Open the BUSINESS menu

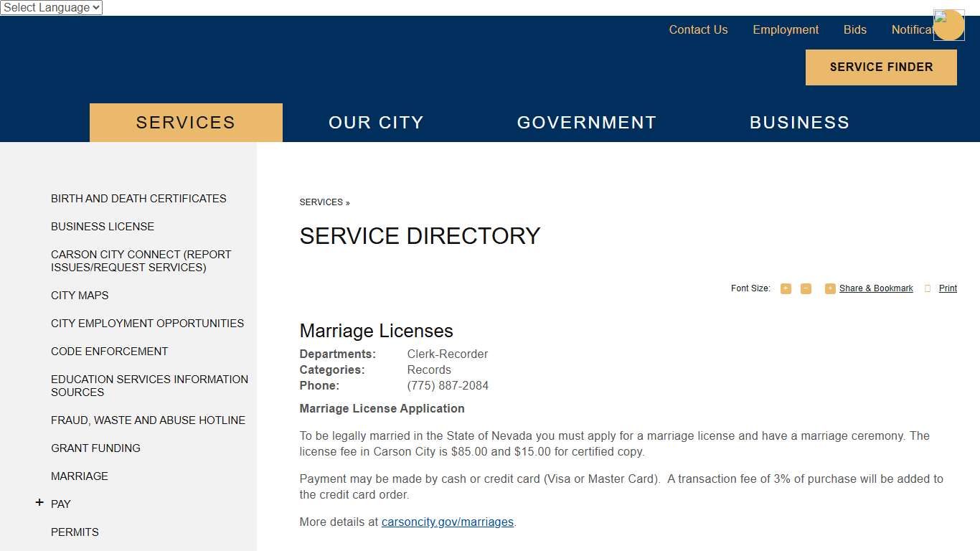click(x=799, y=122)
